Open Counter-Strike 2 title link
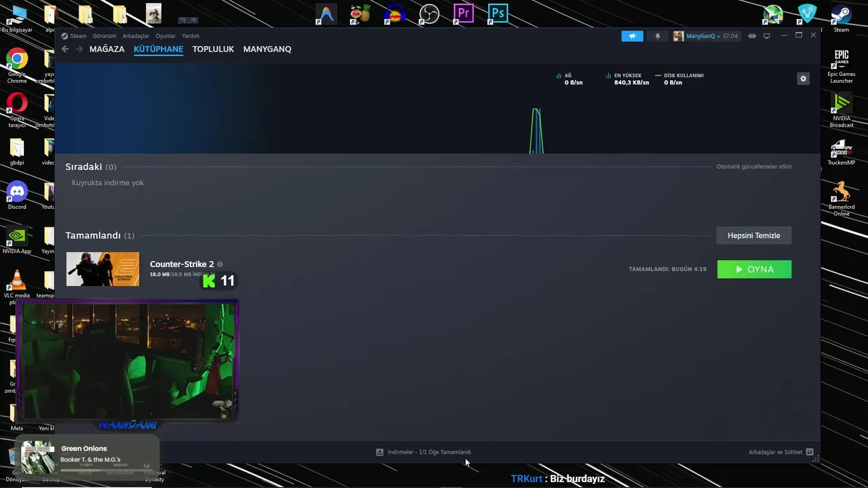The height and width of the screenshot is (488, 868). coord(182,264)
